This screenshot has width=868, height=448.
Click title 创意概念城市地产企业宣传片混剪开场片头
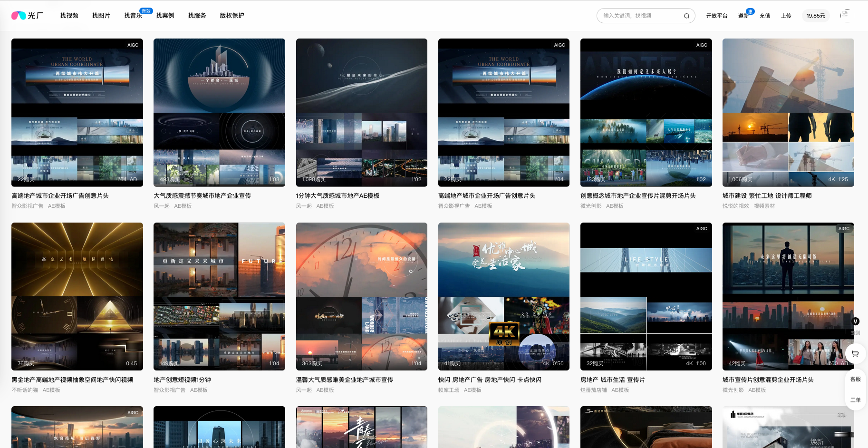638,196
